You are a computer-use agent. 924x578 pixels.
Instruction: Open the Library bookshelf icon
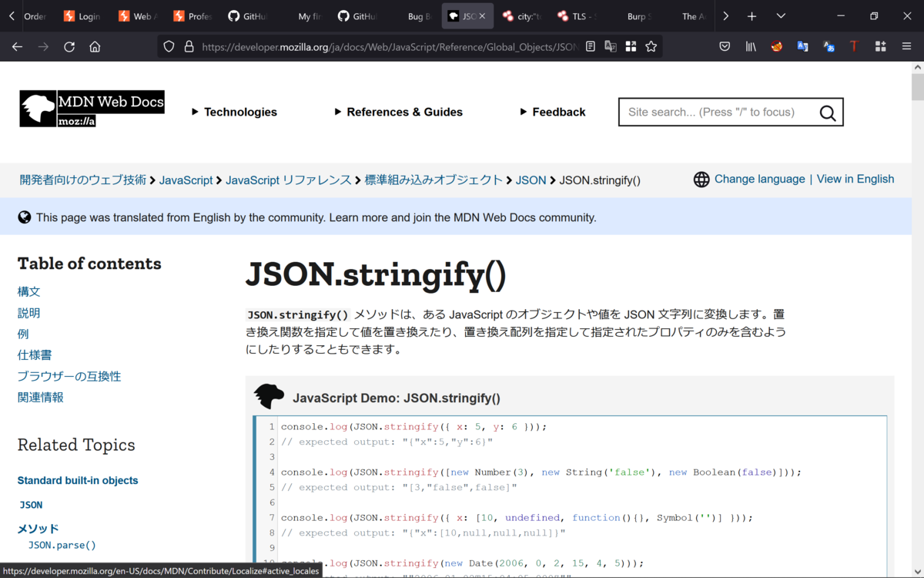pyautogui.click(x=751, y=46)
